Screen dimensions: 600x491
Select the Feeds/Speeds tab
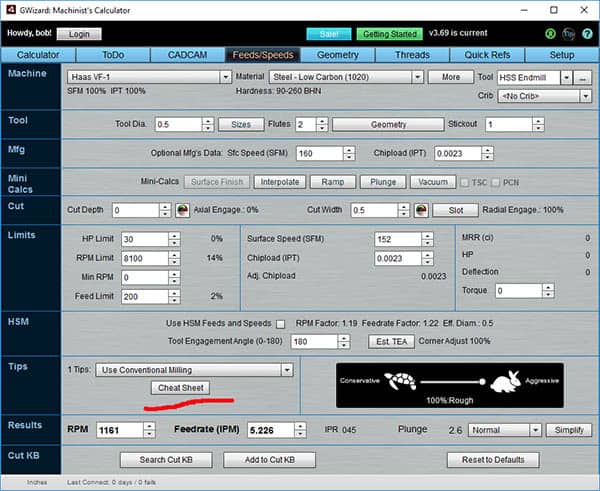tap(263, 55)
